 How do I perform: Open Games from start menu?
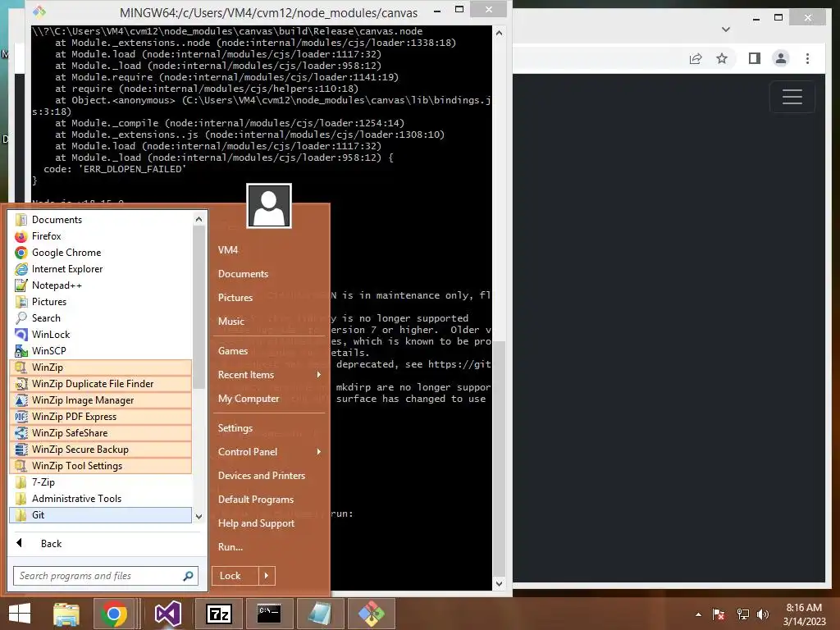(233, 351)
